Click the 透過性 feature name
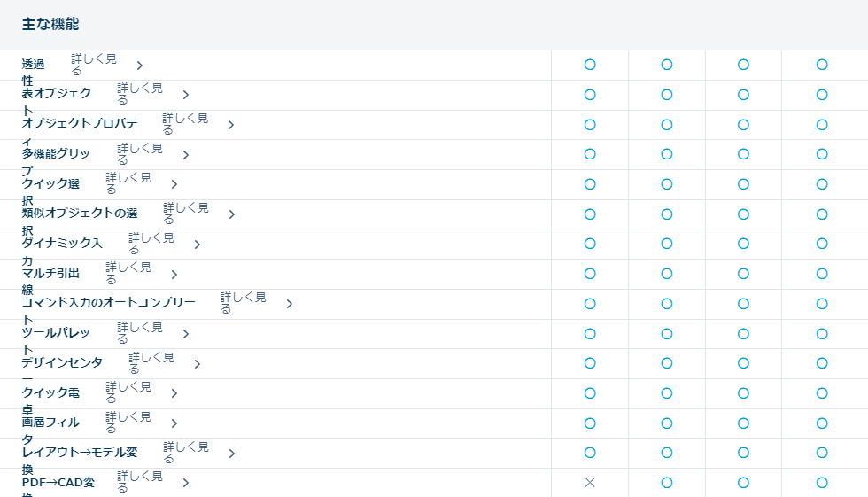The width and height of the screenshot is (868, 497). [34, 65]
